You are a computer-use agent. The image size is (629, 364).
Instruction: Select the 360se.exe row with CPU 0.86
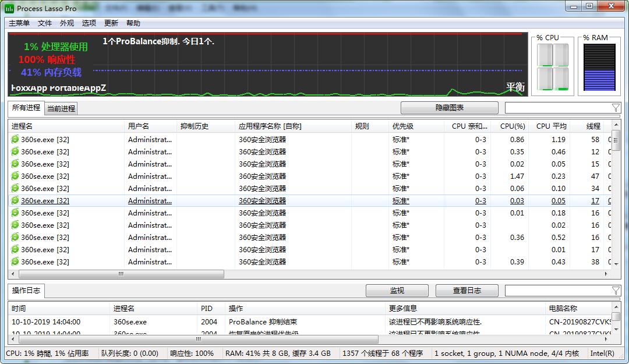309,139
